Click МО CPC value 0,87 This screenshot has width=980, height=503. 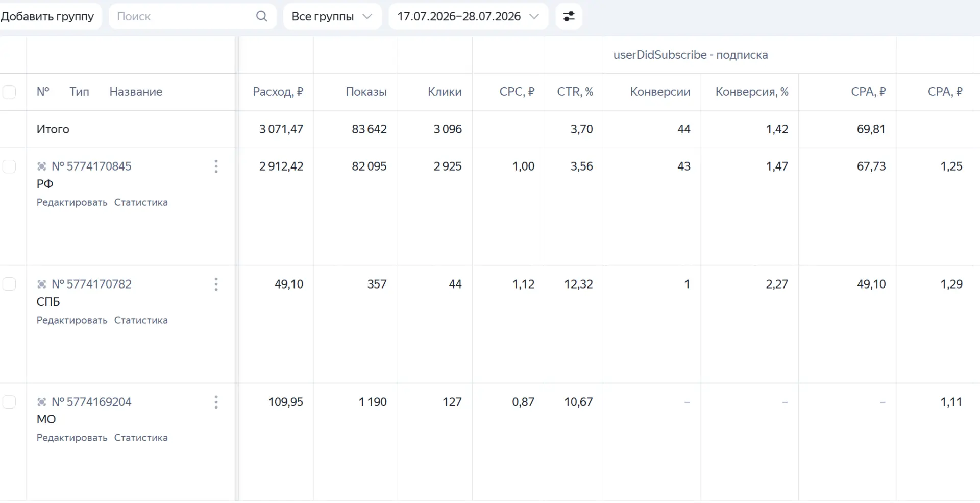pyautogui.click(x=523, y=402)
